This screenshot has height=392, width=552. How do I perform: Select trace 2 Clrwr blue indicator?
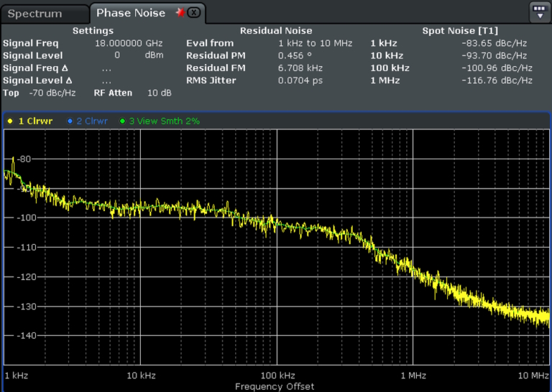(70, 121)
